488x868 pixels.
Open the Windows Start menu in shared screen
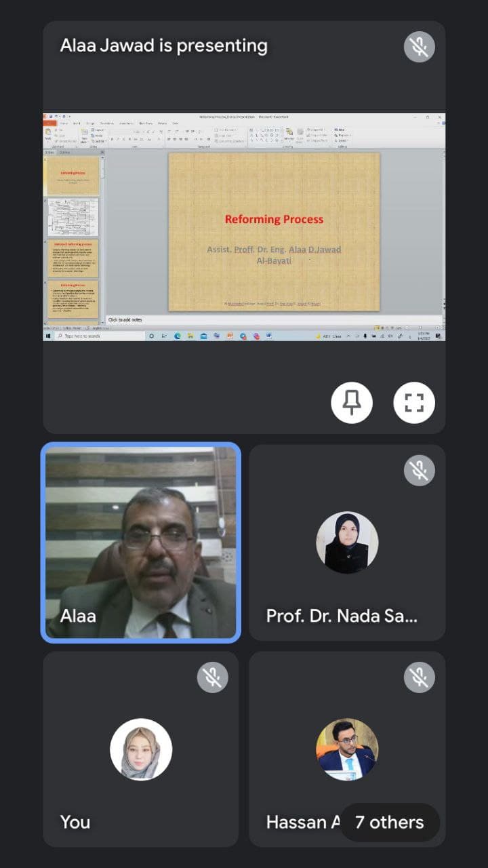click(x=49, y=336)
